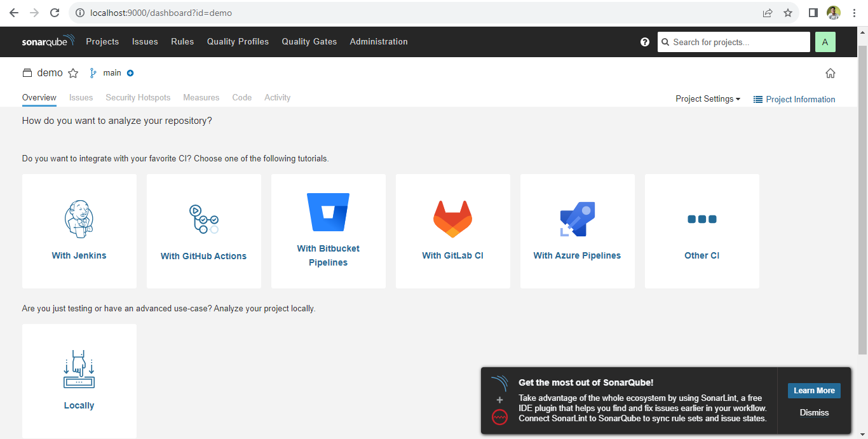The image size is (868, 439).
Task: Open Quality Gates in navbar
Action: coord(309,41)
